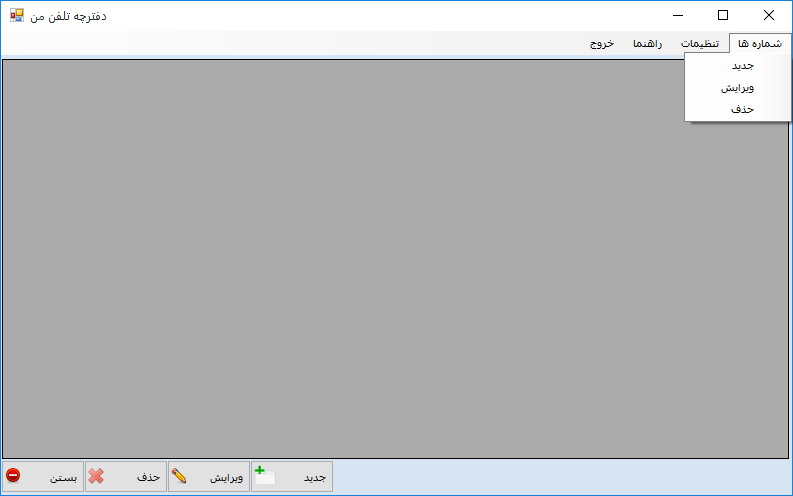
Task: Select the خروج menu item
Action: click(x=601, y=44)
